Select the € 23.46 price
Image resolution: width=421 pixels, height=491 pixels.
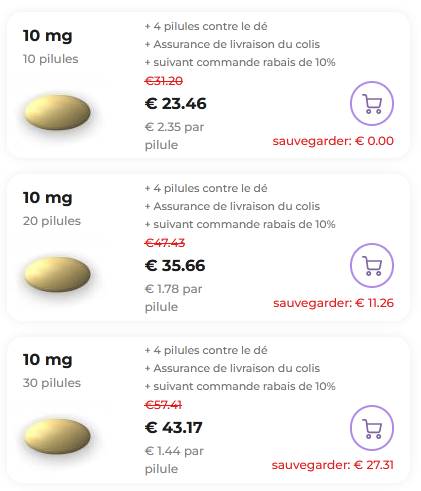click(176, 103)
